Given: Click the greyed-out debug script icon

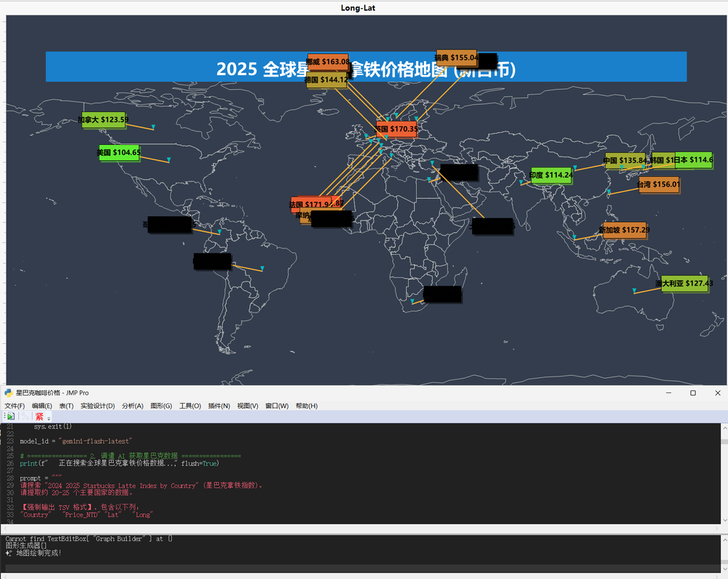Looking at the screenshot, I should [x=26, y=417].
